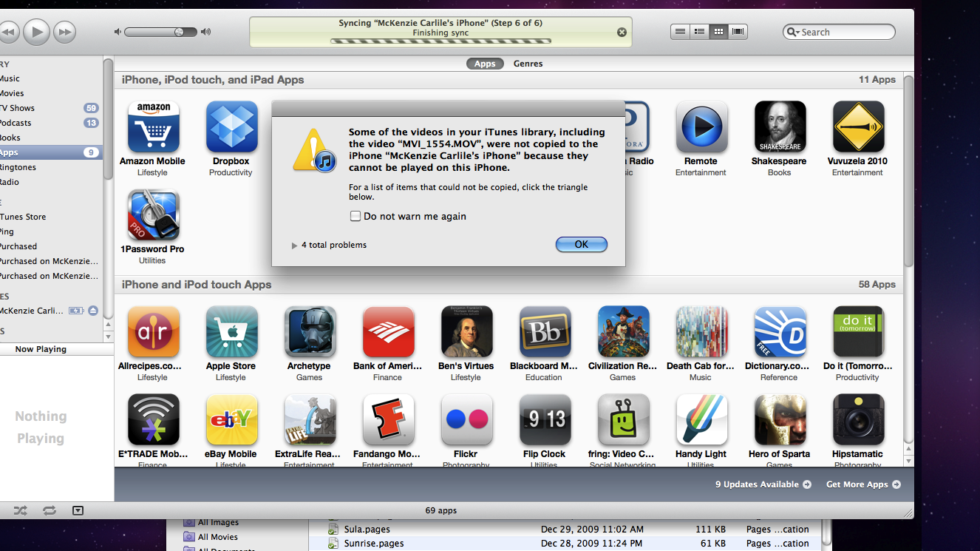Viewport: 980px width, 551px height.
Task: Click the fring Video Calls app icon
Action: point(623,420)
